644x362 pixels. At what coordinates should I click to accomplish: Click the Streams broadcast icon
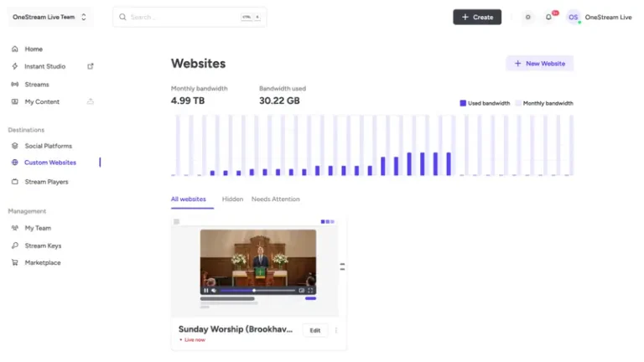15,84
